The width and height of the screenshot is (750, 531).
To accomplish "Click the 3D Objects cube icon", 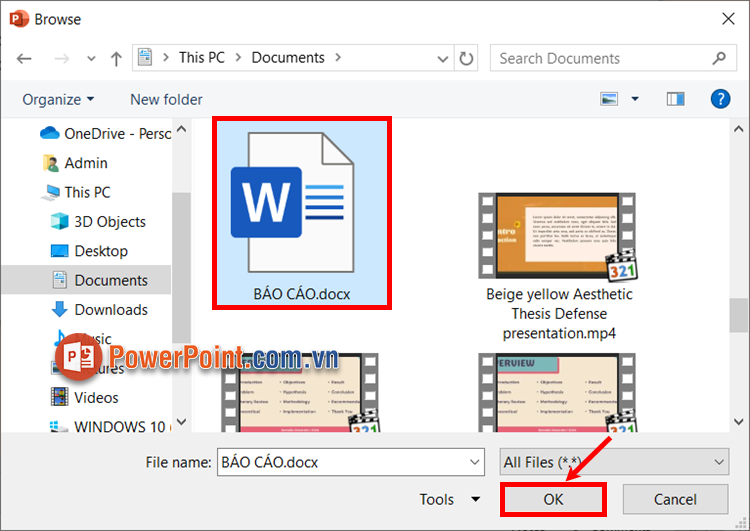I will pos(59,221).
